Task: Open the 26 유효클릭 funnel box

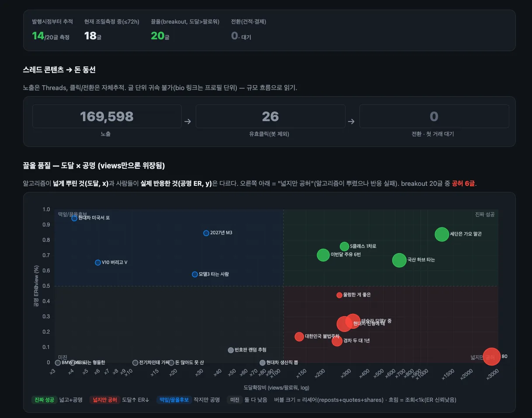Action: (270, 116)
